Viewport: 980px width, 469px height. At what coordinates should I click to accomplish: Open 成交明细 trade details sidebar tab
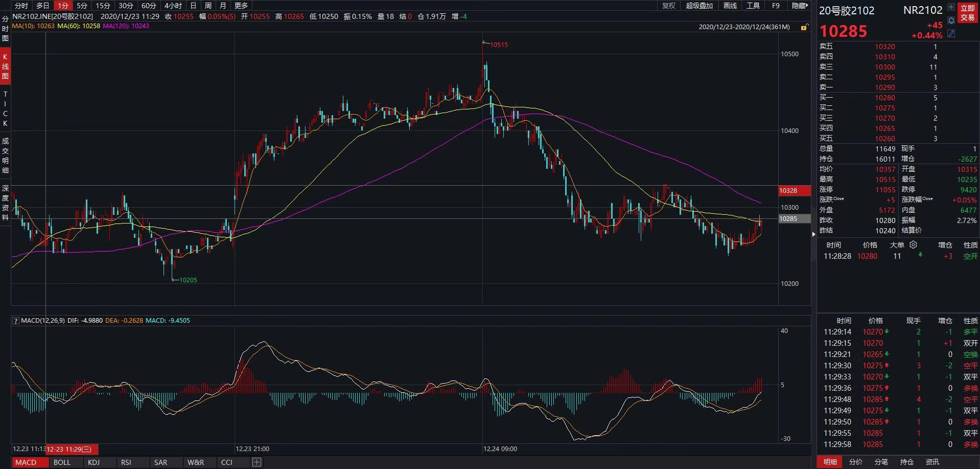(x=5, y=155)
